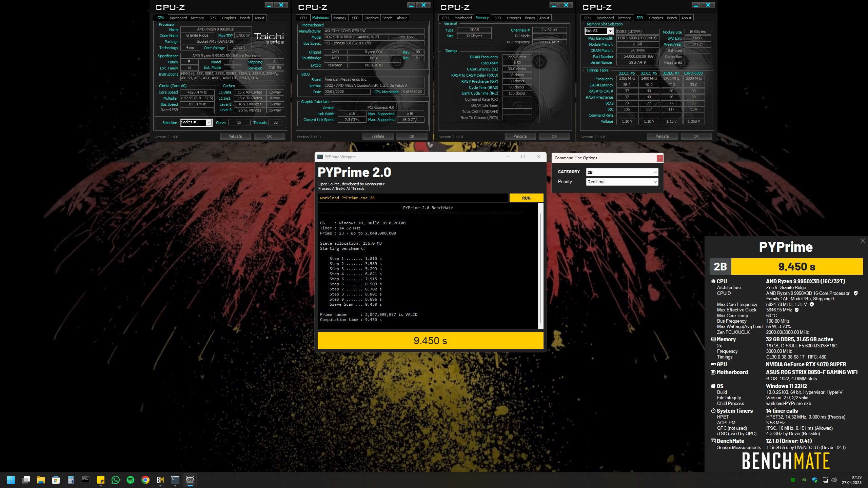Open File Explorer from taskbar
Image resolution: width=868 pixels, height=488 pixels.
coord(41,480)
